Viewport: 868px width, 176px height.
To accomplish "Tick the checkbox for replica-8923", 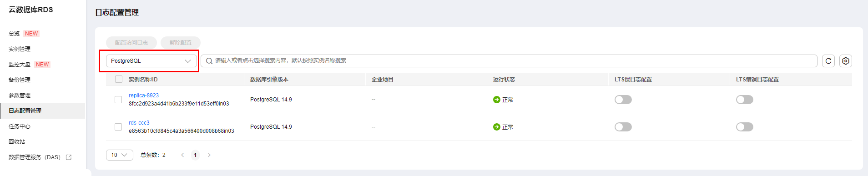I will 118,100.
